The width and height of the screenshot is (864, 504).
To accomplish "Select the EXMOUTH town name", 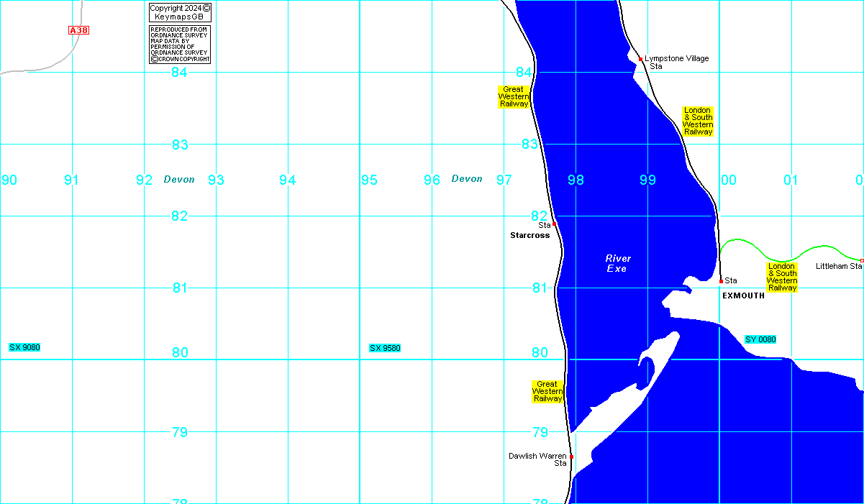I will click(x=743, y=295).
